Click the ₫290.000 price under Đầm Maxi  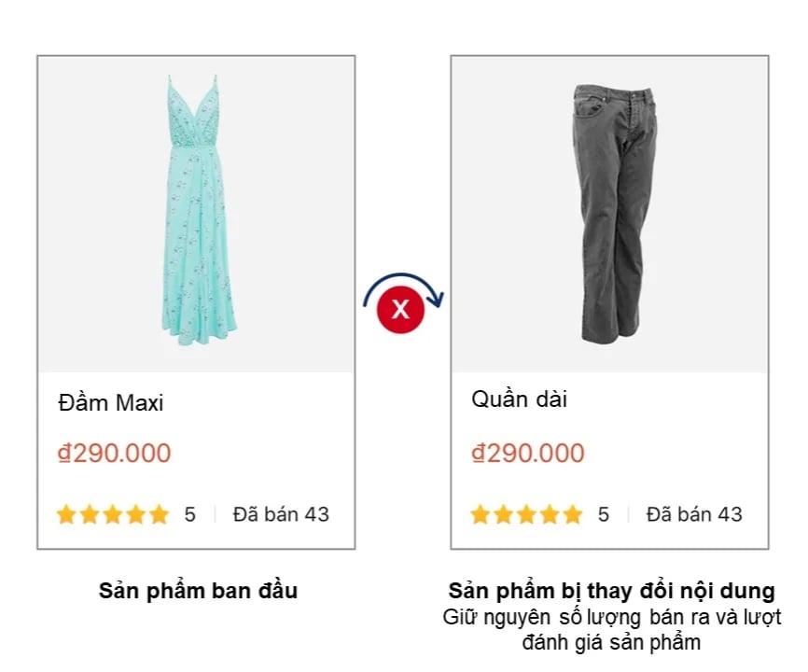click(x=114, y=454)
